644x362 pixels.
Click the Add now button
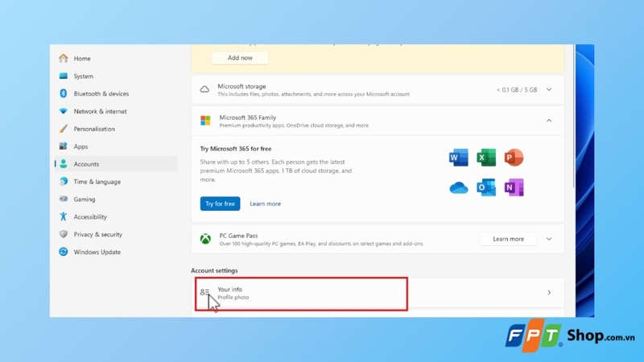240,58
